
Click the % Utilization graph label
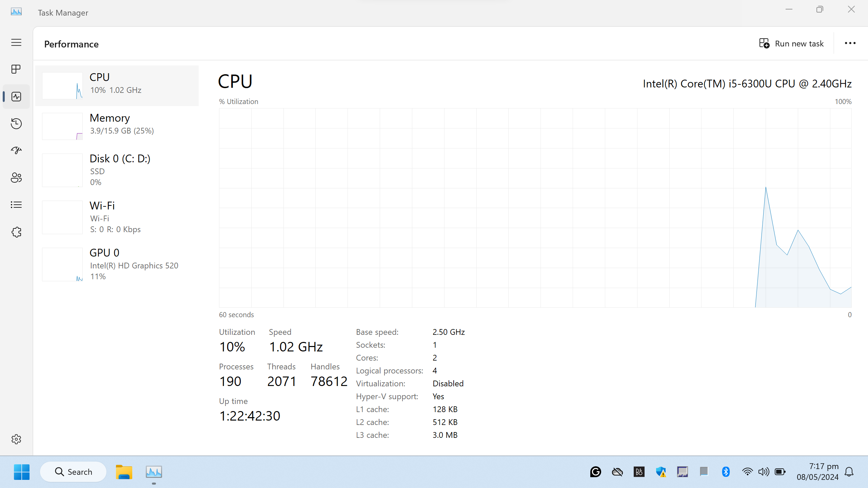(x=238, y=102)
